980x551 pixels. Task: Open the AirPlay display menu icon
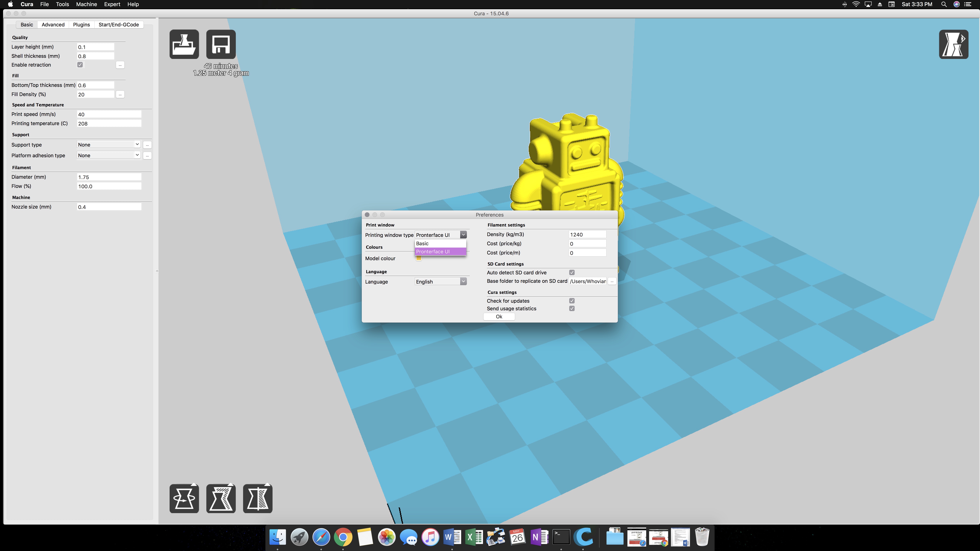click(868, 4)
